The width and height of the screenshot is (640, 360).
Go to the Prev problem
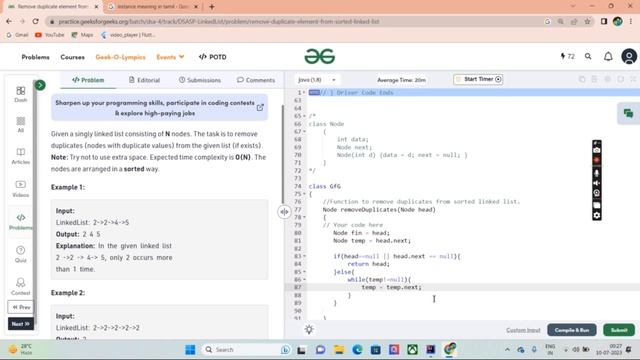[x=21, y=307]
